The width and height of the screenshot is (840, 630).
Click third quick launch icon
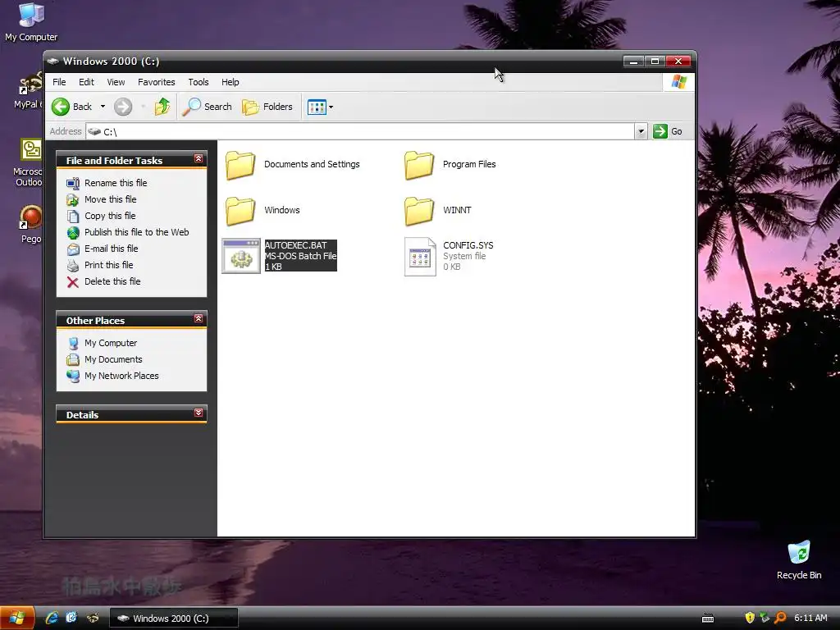point(93,618)
